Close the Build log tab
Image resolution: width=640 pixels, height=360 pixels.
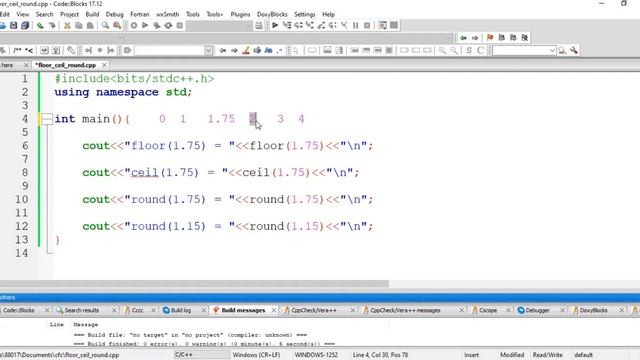204,310
